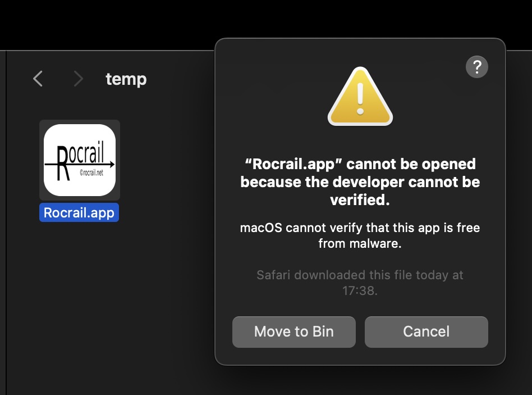Viewport: 532px width, 395px height.
Task: Click the Finder window's left edge divider
Action: pyautogui.click(x=6, y=225)
